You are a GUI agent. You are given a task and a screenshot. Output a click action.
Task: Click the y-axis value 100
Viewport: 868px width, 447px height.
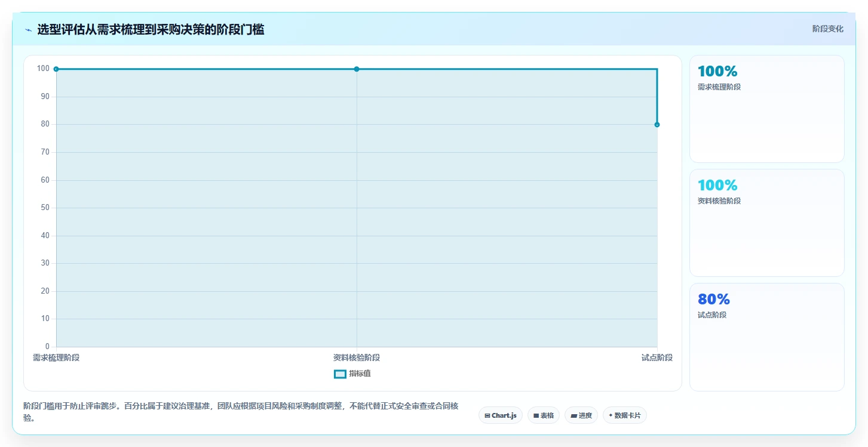point(43,69)
